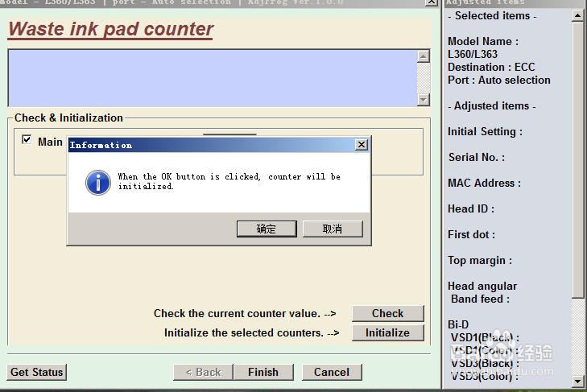The image size is (587, 392).
Task: Click the 'First dot :' label
Action: 471,235
